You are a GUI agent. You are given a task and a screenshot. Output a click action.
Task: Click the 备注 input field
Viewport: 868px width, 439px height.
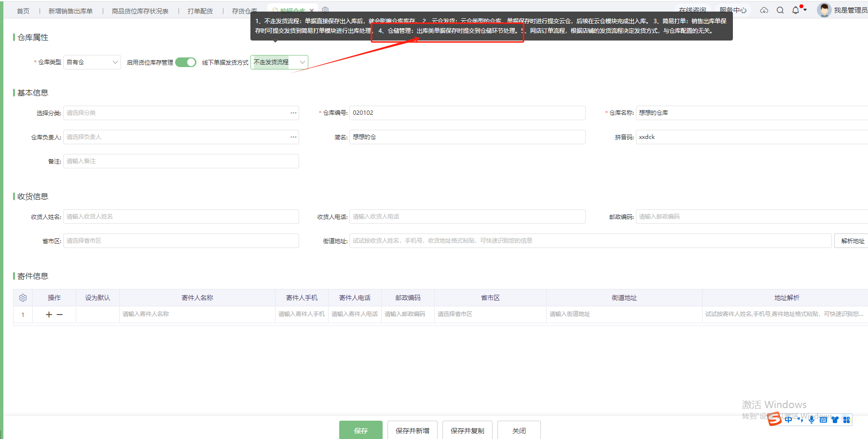181,161
